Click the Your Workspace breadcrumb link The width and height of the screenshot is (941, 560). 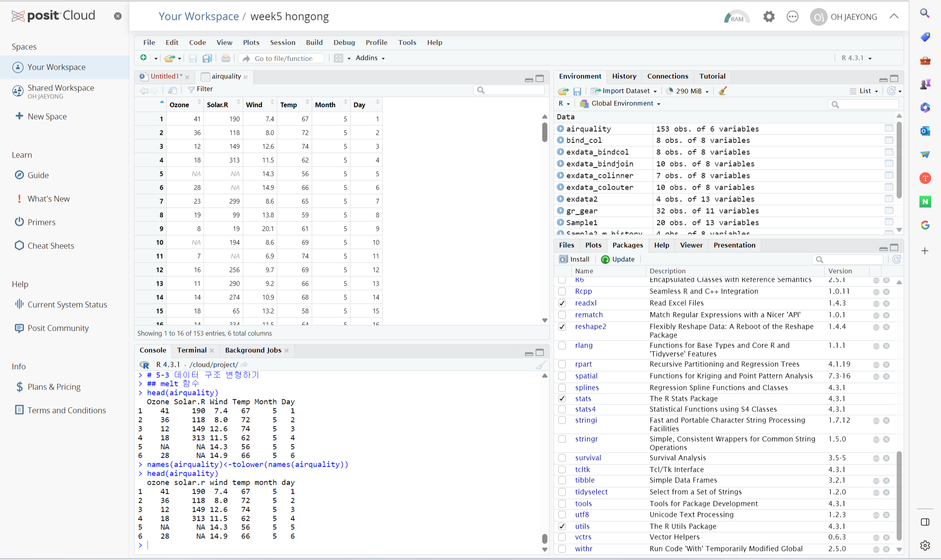[x=198, y=16]
